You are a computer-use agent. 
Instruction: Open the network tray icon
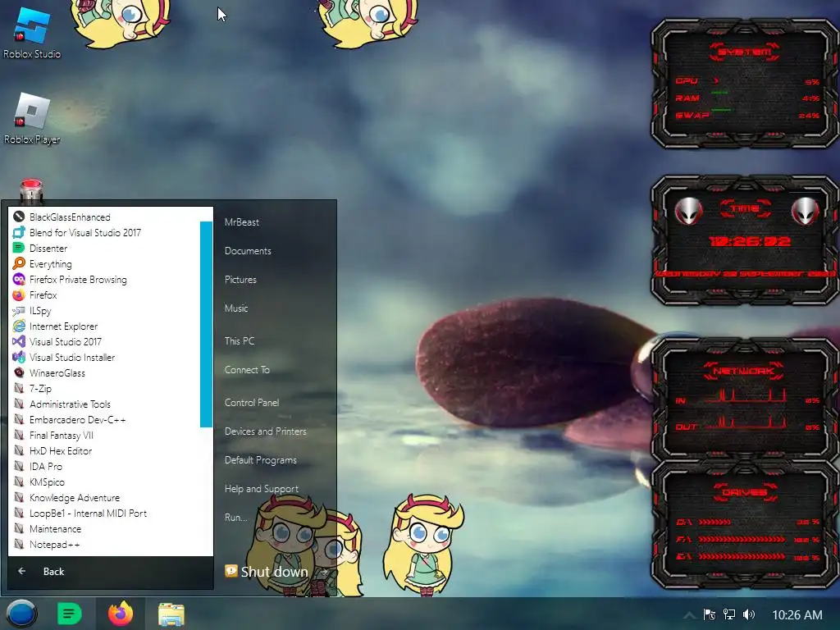[x=729, y=614]
